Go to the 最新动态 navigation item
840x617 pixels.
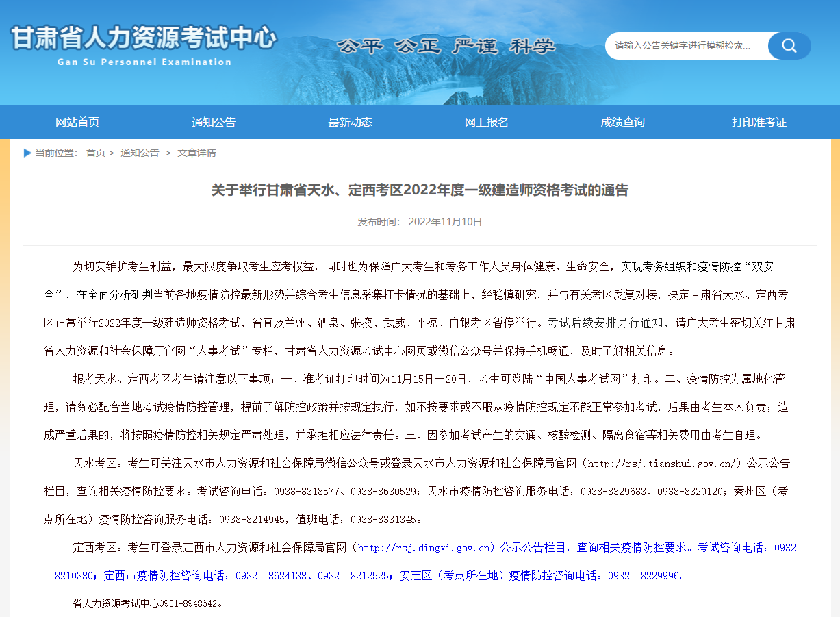(350, 122)
